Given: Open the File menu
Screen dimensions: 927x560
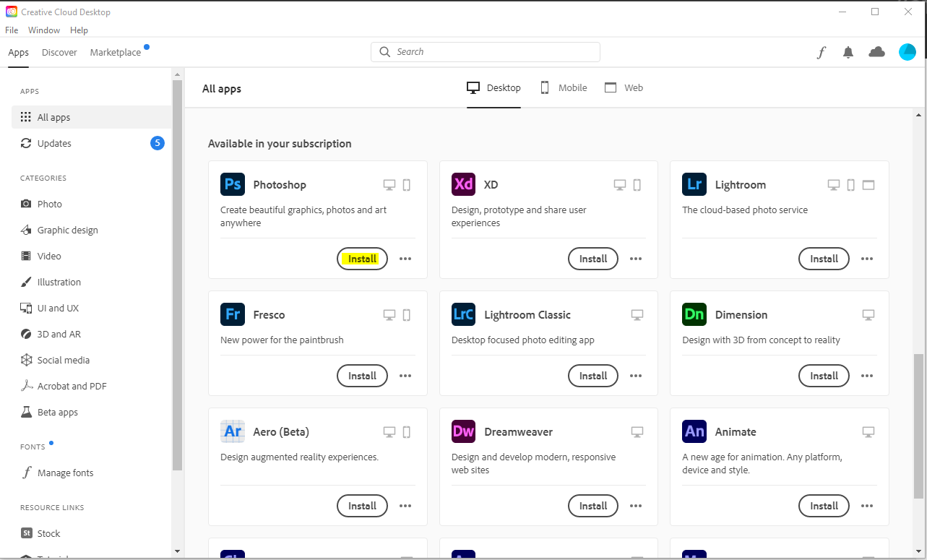Looking at the screenshot, I should [12, 30].
